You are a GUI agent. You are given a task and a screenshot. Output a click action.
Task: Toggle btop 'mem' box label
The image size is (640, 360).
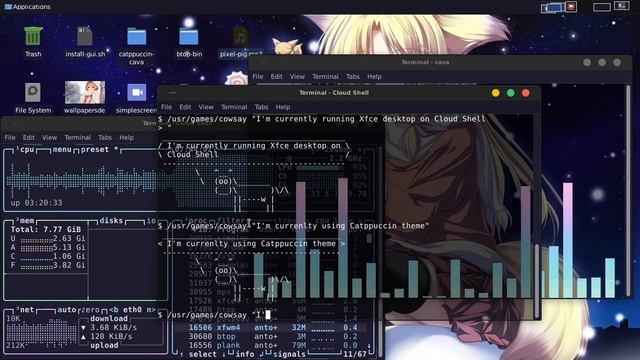[x=26, y=221]
